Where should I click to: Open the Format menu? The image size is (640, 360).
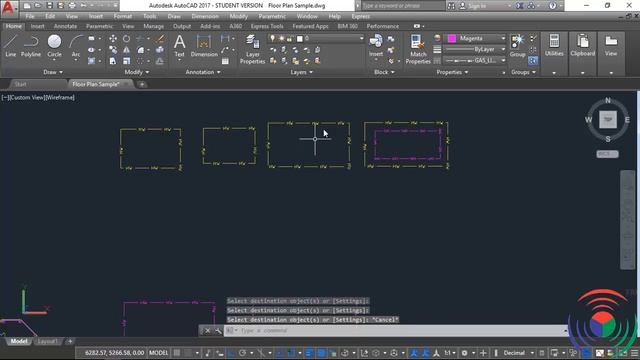click(122, 16)
